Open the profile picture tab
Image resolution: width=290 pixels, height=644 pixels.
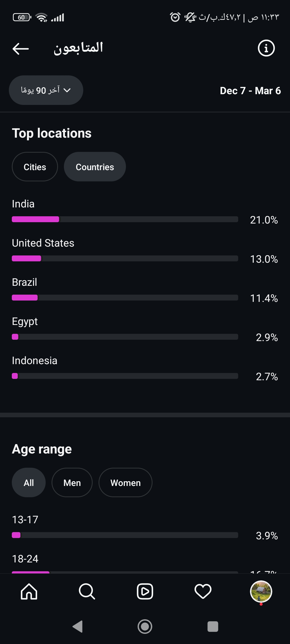click(261, 591)
